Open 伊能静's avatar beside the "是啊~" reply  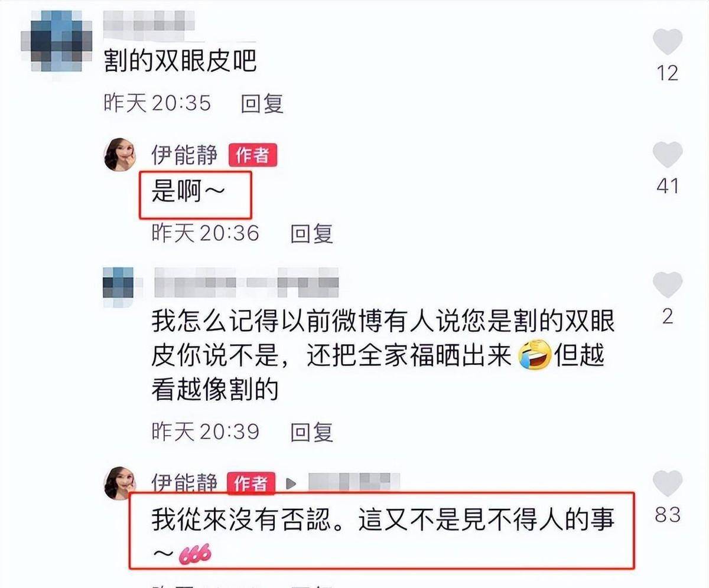pos(121,155)
